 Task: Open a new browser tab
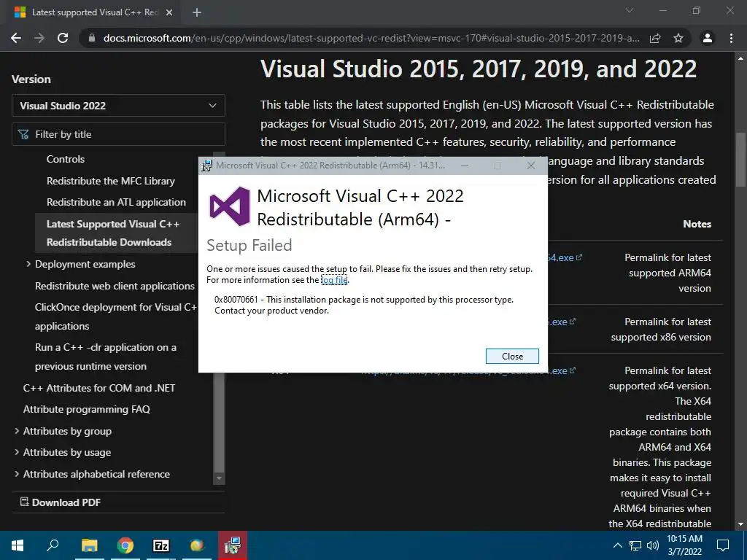point(197,12)
